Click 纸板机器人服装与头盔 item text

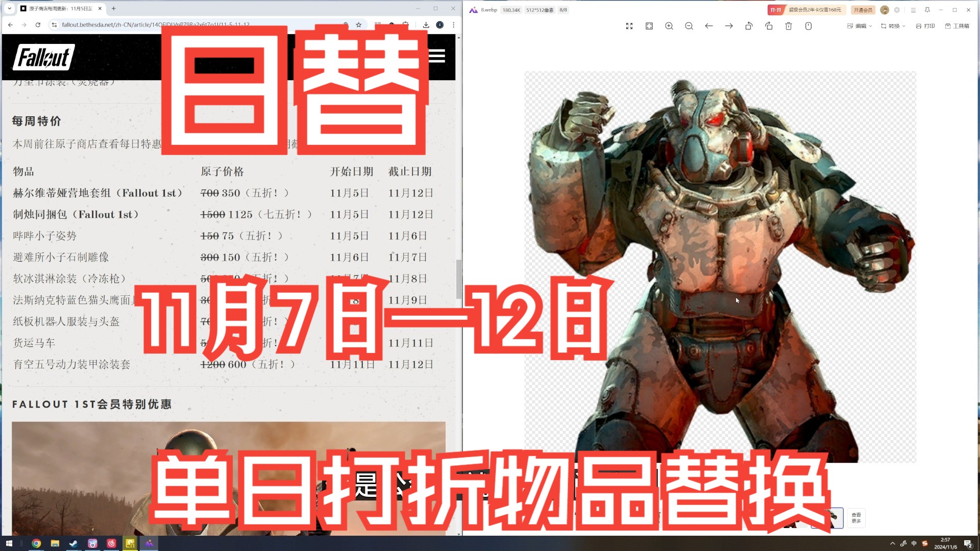point(66,321)
